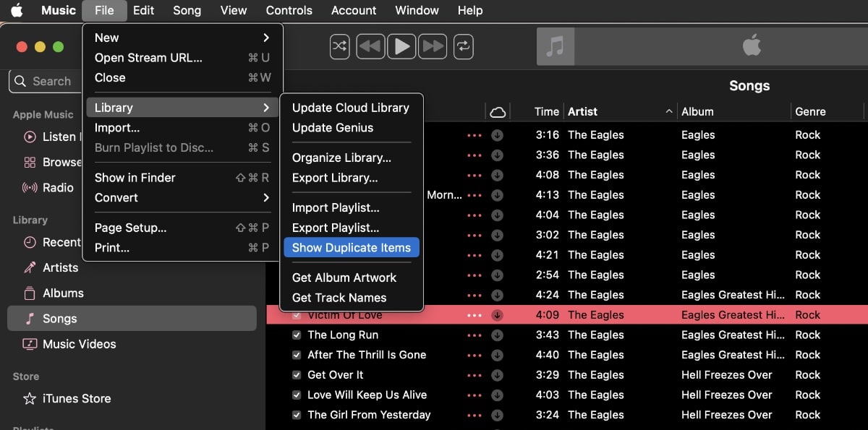Skip forward to the next track
Image resolution: width=868 pixels, height=430 pixels.
(433, 46)
